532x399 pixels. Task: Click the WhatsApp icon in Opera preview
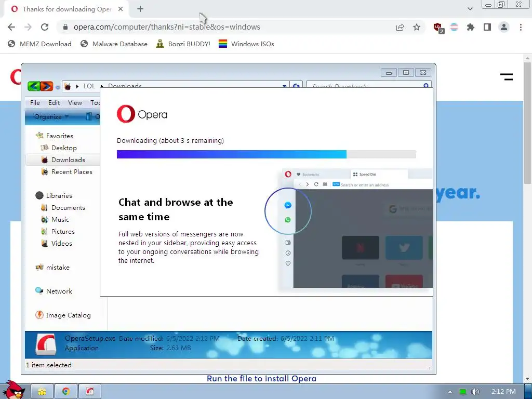[x=288, y=220]
